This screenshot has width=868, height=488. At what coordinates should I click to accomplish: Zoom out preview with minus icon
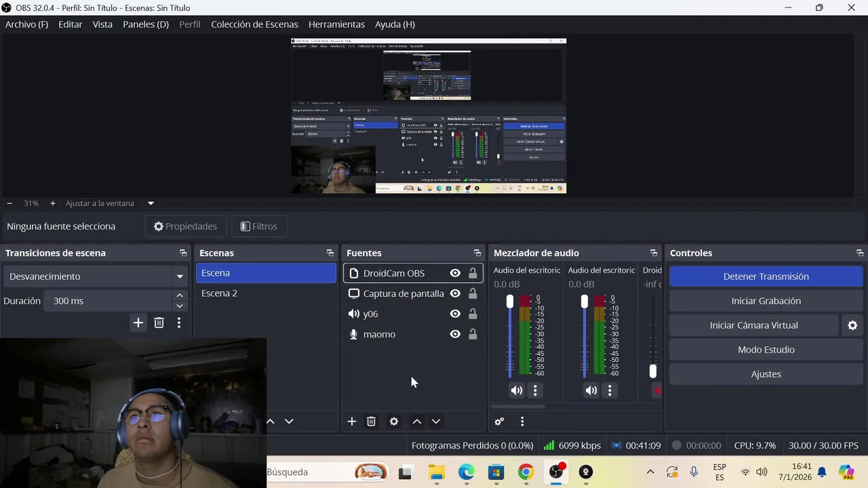9,203
